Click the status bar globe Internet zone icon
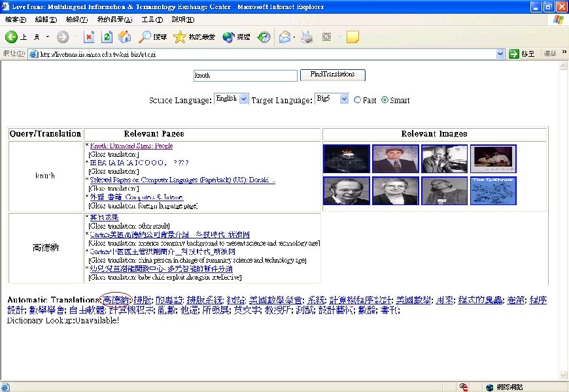The height and width of the screenshot is (392, 569). point(489,387)
